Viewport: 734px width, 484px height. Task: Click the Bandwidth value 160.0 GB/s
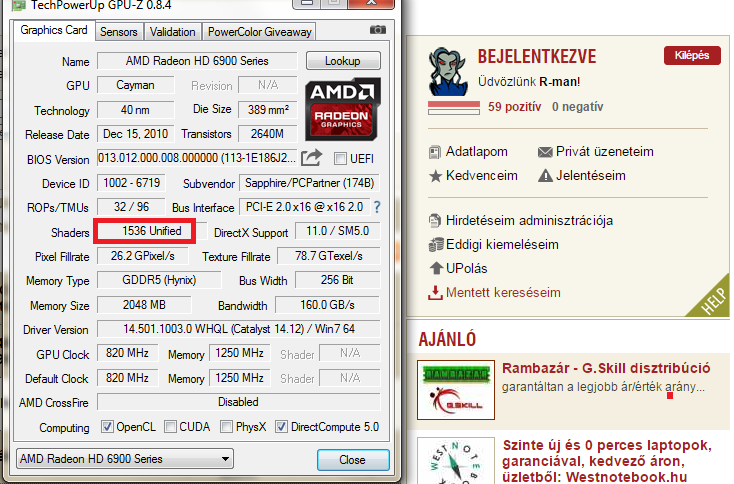(x=327, y=305)
